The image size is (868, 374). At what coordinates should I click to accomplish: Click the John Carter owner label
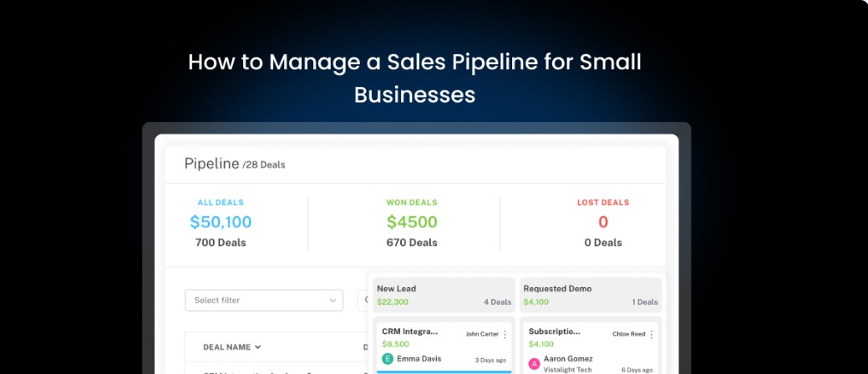pos(482,334)
